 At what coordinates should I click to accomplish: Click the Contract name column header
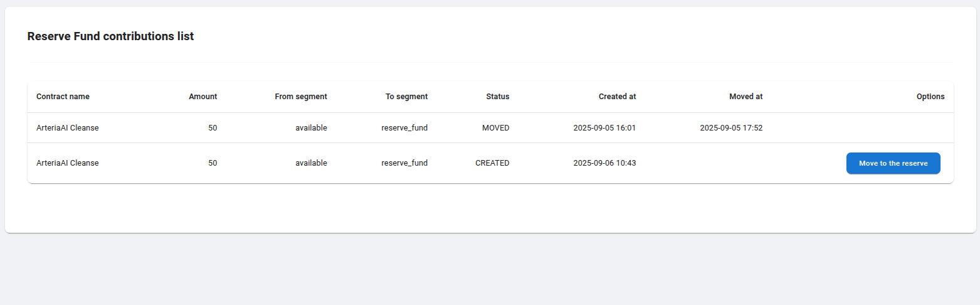pyautogui.click(x=63, y=97)
